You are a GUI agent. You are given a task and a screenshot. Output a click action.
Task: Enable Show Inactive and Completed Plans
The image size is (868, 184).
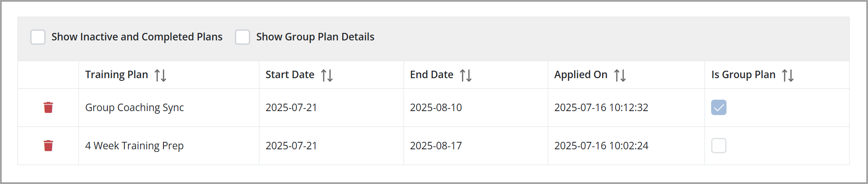38,37
